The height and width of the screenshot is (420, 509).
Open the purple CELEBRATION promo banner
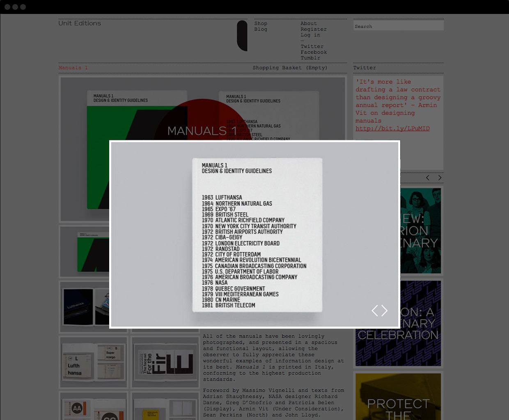tap(398, 323)
